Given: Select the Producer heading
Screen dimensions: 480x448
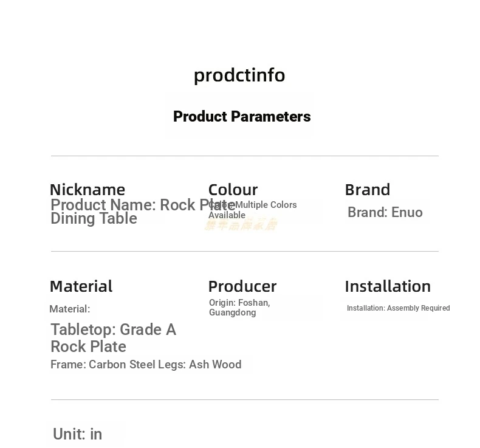Looking at the screenshot, I should click(242, 287).
